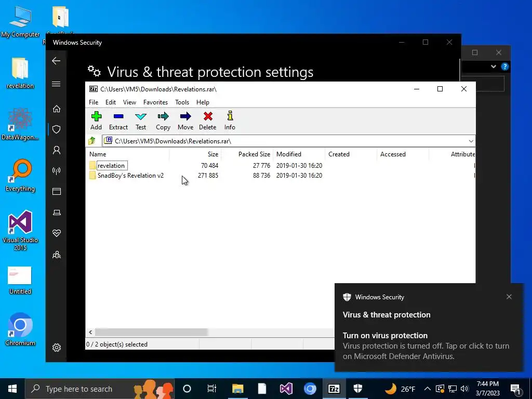Open the Edit menu
The image size is (532, 399).
111,102
